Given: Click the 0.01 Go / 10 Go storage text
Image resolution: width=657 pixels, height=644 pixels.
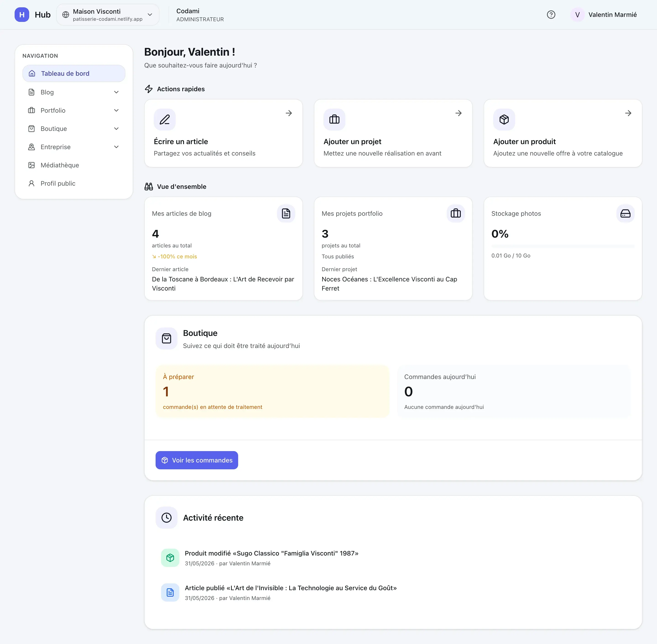Looking at the screenshot, I should click(511, 255).
